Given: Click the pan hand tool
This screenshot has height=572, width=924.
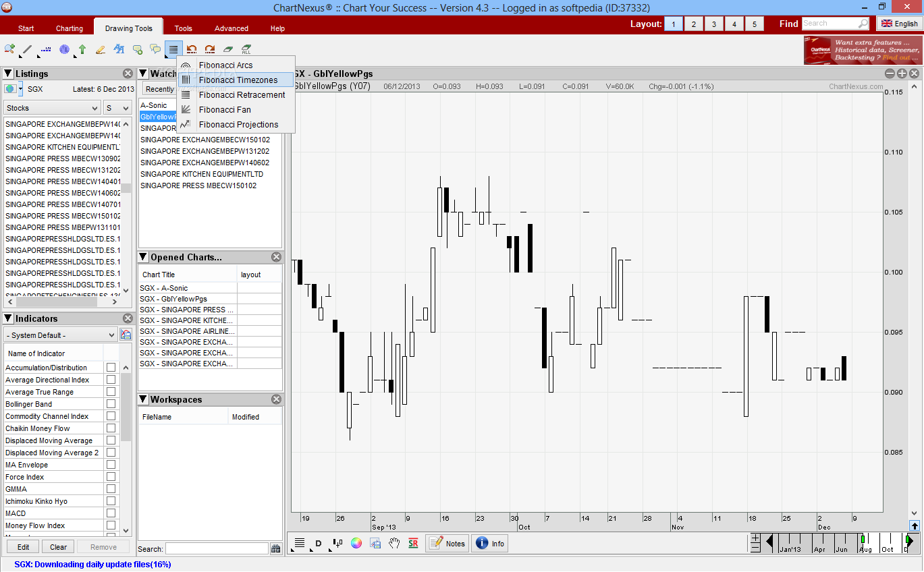Looking at the screenshot, I should (x=394, y=544).
